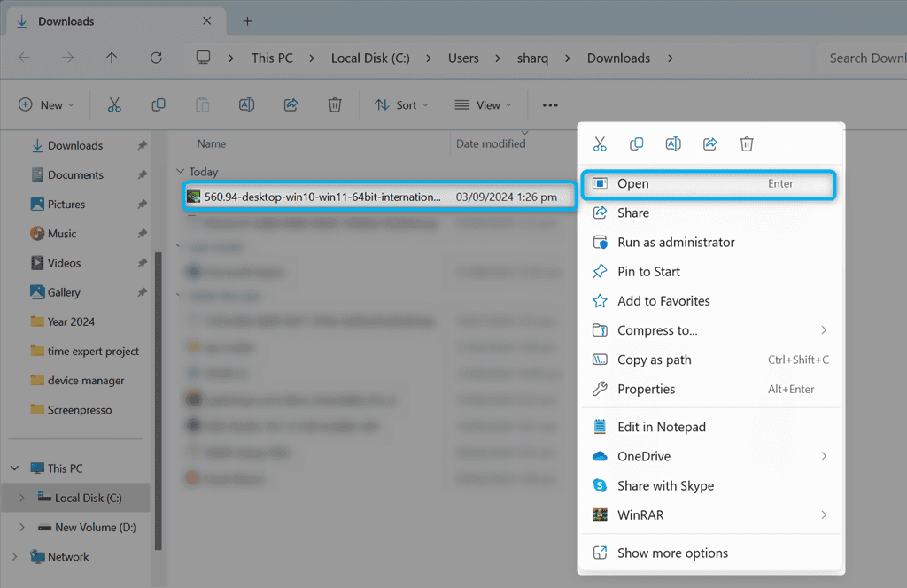
Task: Click the pin icon next to Videos
Action: click(142, 263)
